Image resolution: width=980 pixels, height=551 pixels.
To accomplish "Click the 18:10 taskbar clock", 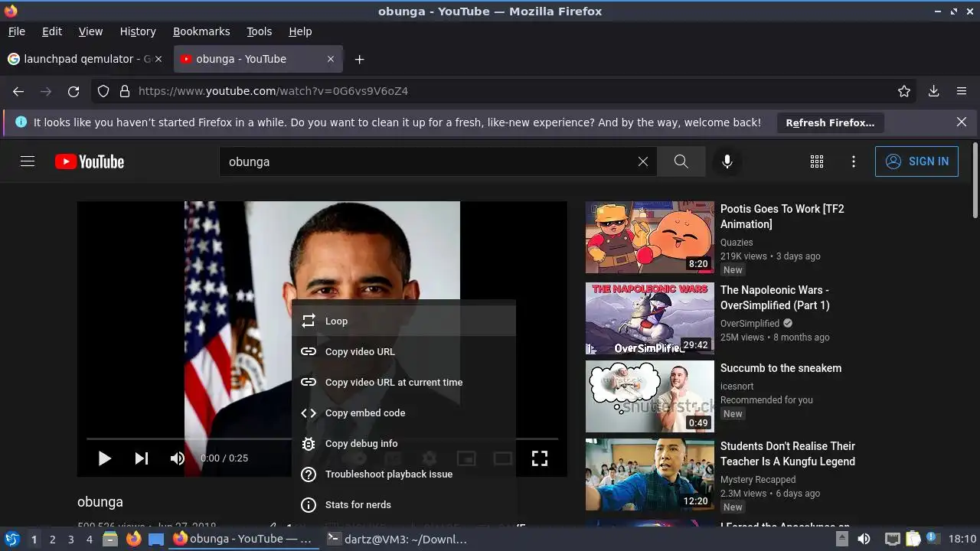I will point(962,539).
